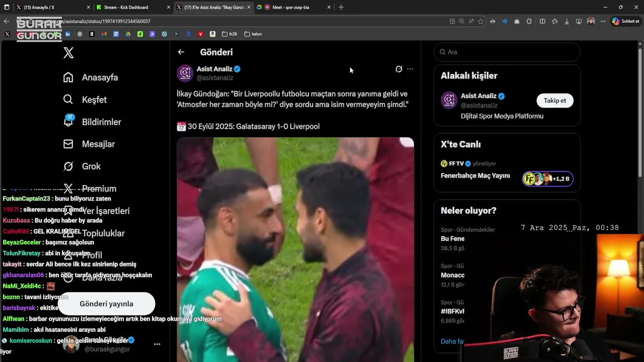The height and width of the screenshot is (362, 644).
Task: Click the Ara search field
Action: point(507,52)
